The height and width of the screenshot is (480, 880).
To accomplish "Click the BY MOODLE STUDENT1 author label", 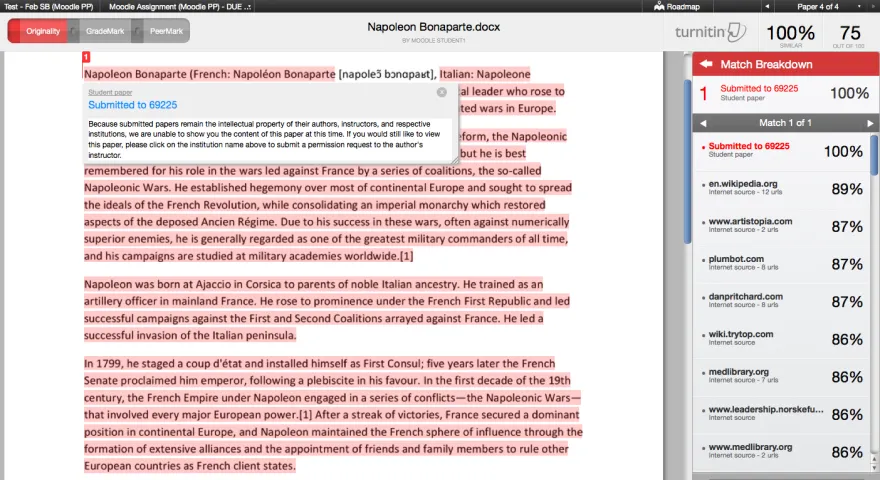I will pyautogui.click(x=433, y=40).
